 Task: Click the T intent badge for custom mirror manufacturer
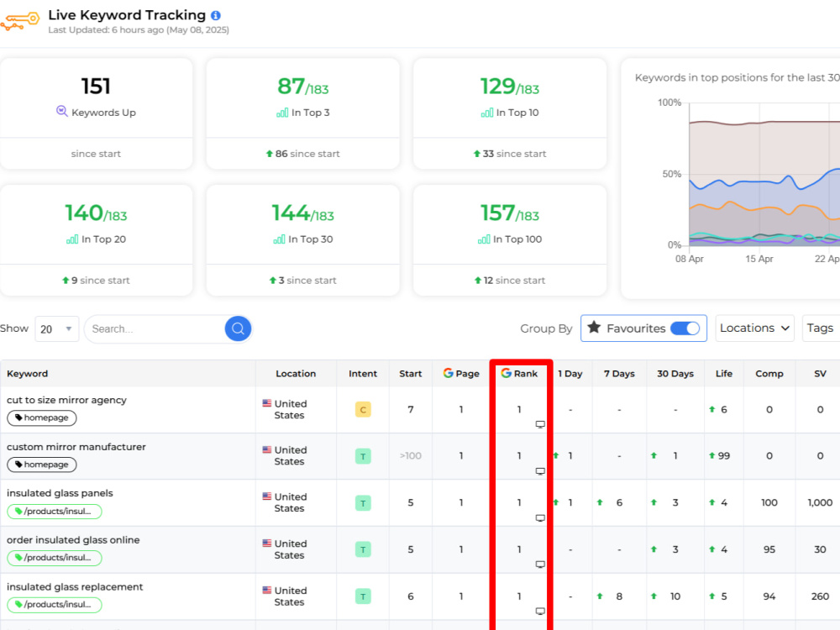point(363,456)
